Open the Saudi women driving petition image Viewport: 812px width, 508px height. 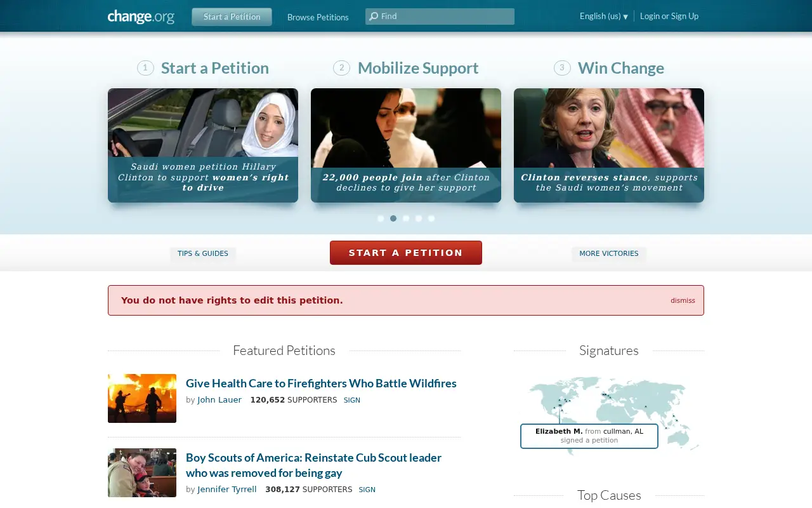click(203, 145)
